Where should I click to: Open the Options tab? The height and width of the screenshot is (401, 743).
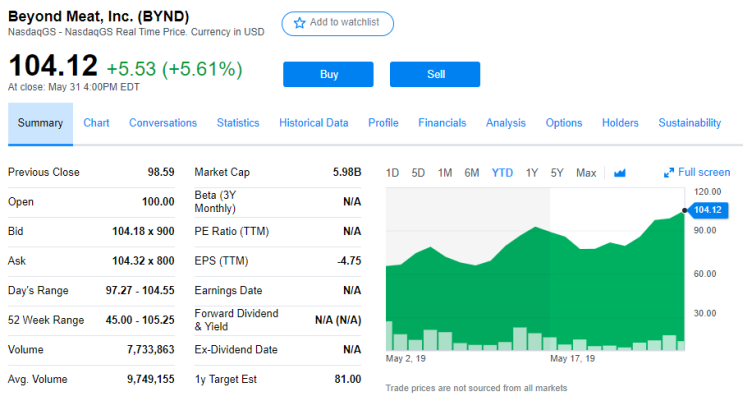pyautogui.click(x=564, y=123)
